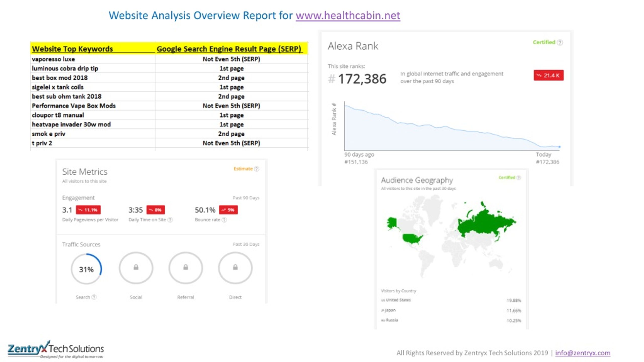644x362 pixels.
Task: Select the 'heatvape invader 30w mod' cell
Action: (x=93, y=124)
